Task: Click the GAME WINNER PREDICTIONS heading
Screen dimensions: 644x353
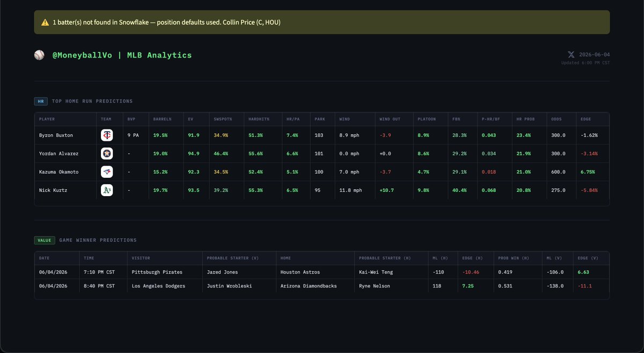Action: 98,240
